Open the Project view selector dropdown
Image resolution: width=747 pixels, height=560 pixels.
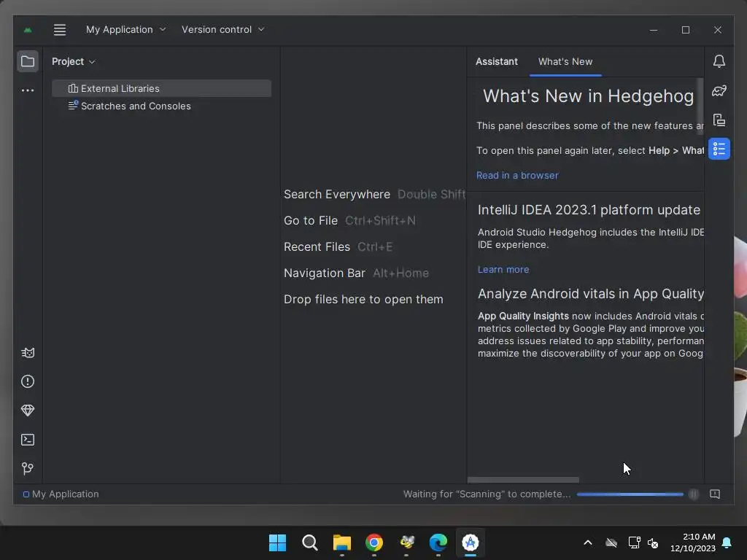(x=73, y=62)
